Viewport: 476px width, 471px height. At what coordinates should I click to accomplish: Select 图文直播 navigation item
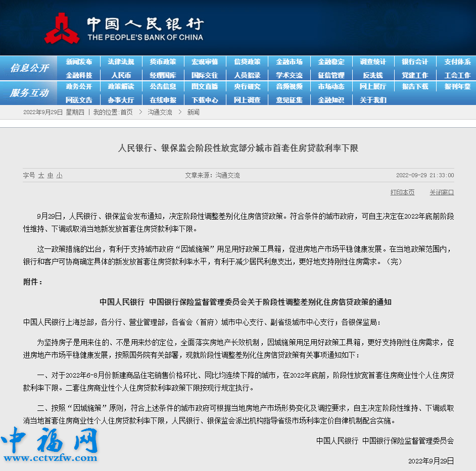(x=205, y=86)
